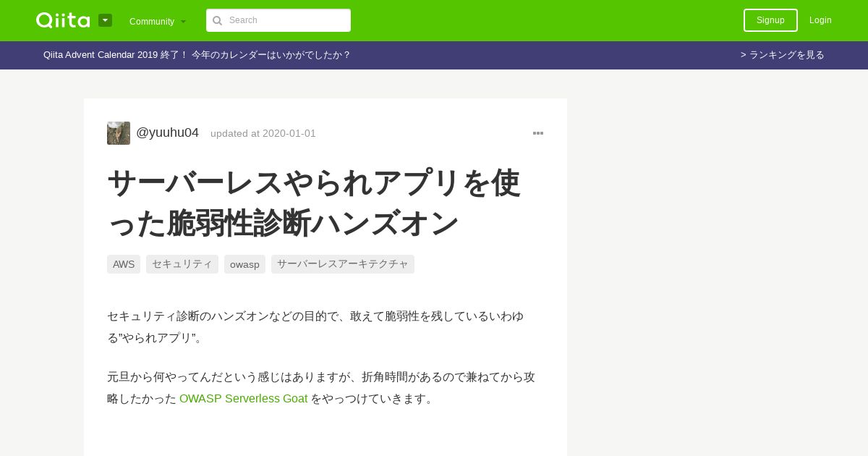
Task: Focus the Search input field
Action: [278, 20]
